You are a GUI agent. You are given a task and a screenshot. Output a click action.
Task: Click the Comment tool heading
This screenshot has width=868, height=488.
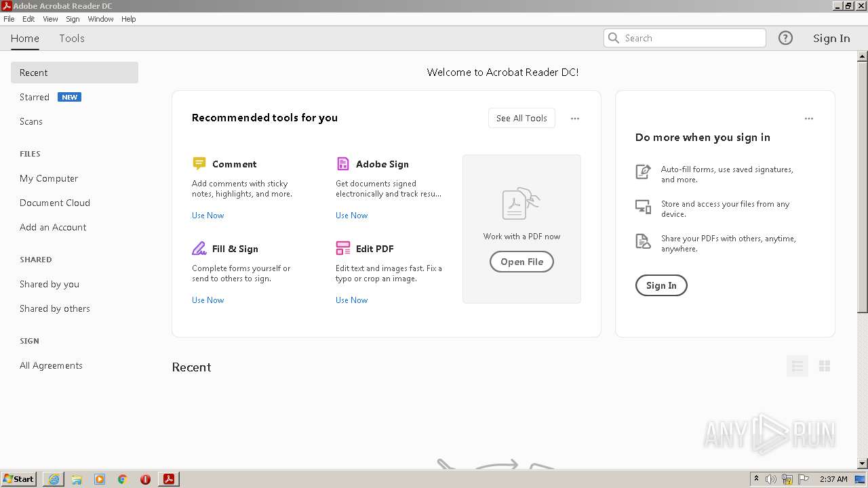coord(235,164)
